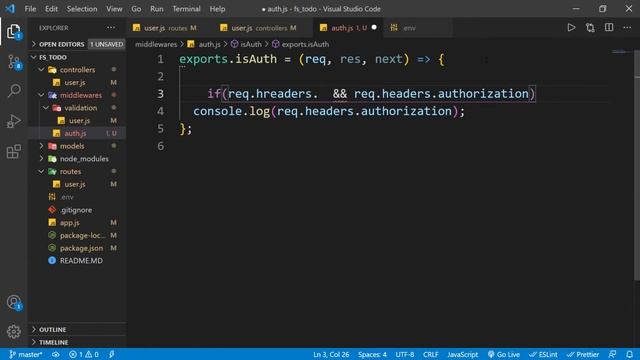The image size is (640, 360).
Task: Click Go Live in status bar
Action: click(504, 354)
